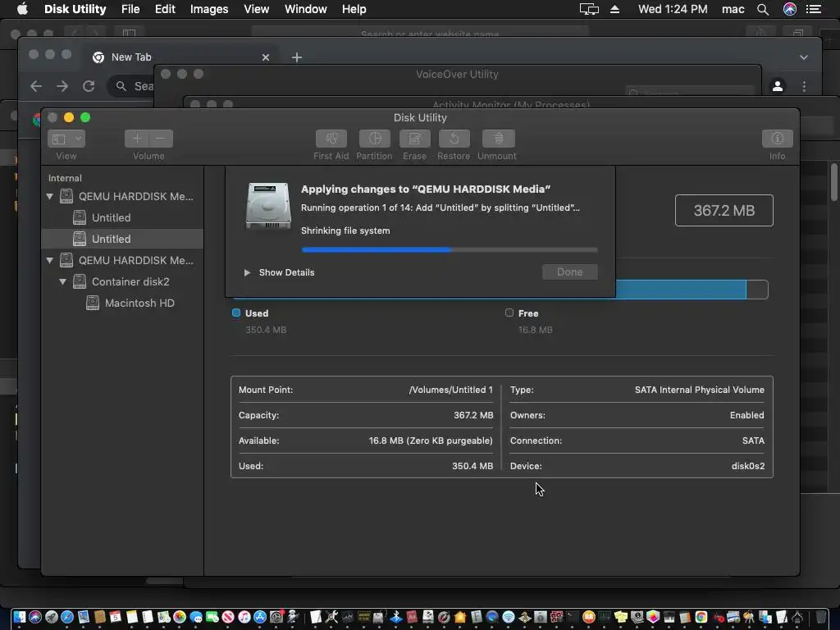Open Photos from the Dock
Image resolution: width=840 pixels, height=630 pixels.
[x=180, y=617]
